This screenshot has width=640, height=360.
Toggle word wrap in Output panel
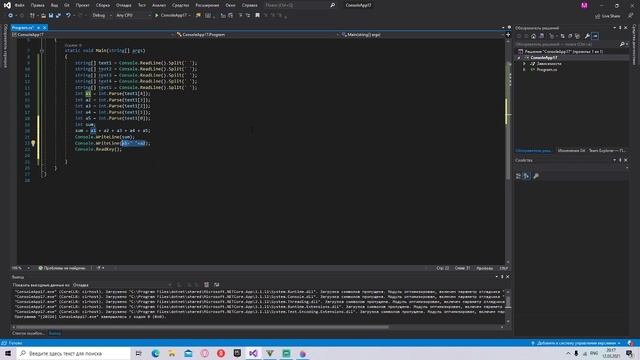(217, 284)
